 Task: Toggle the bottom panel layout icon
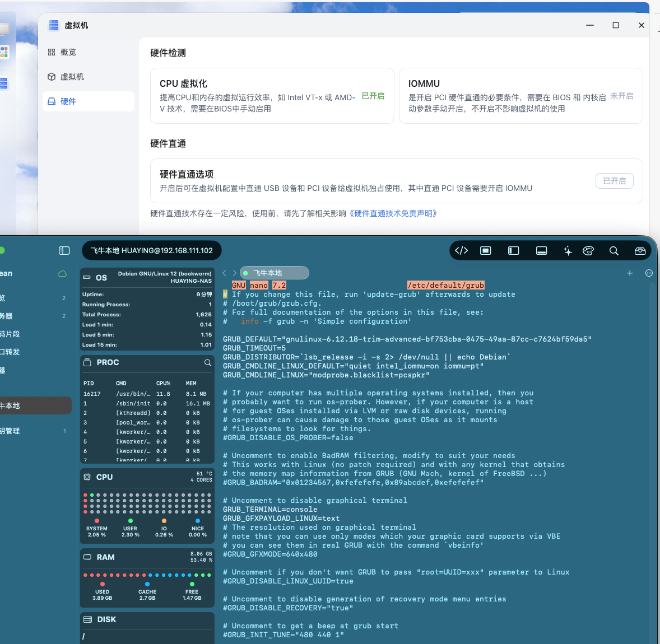click(x=541, y=250)
